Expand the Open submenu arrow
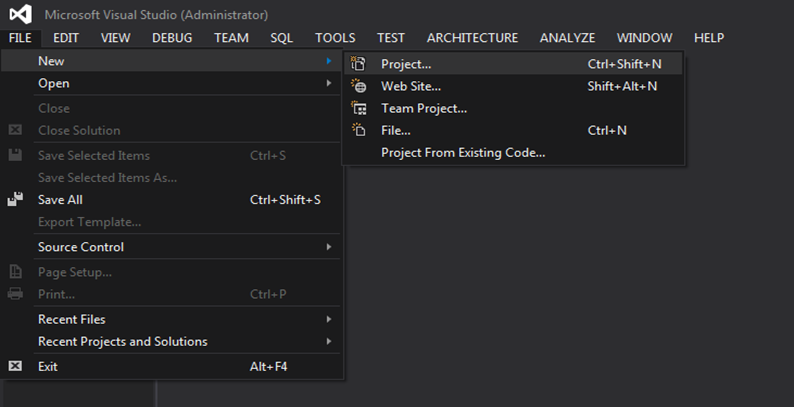 329,83
